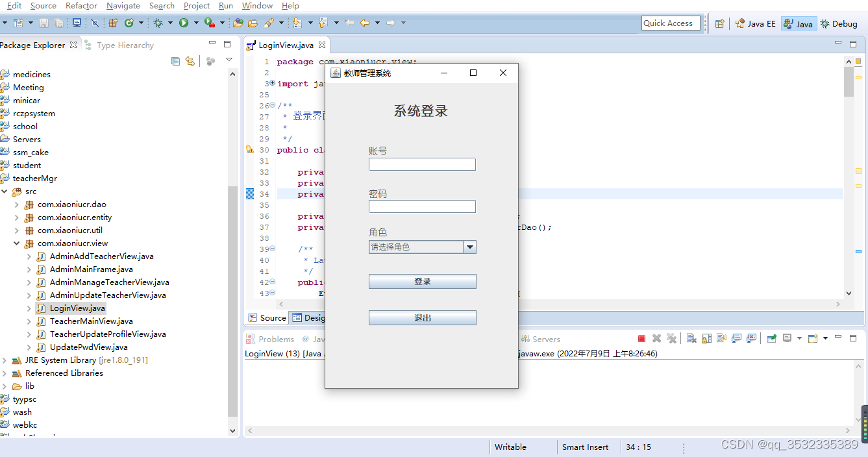The height and width of the screenshot is (457, 868).
Task: Click the New Java Package icon
Action: tap(113, 23)
